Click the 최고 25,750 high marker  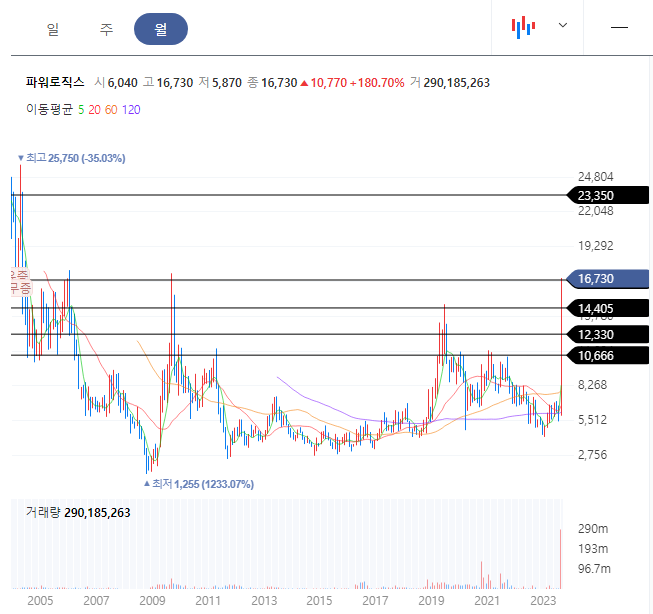click(x=72, y=158)
